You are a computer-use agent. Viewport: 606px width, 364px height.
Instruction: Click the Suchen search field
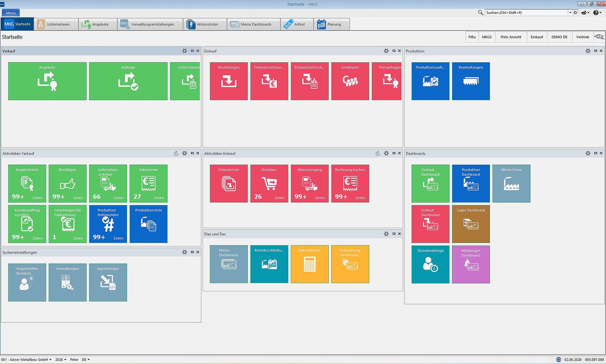coord(526,12)
